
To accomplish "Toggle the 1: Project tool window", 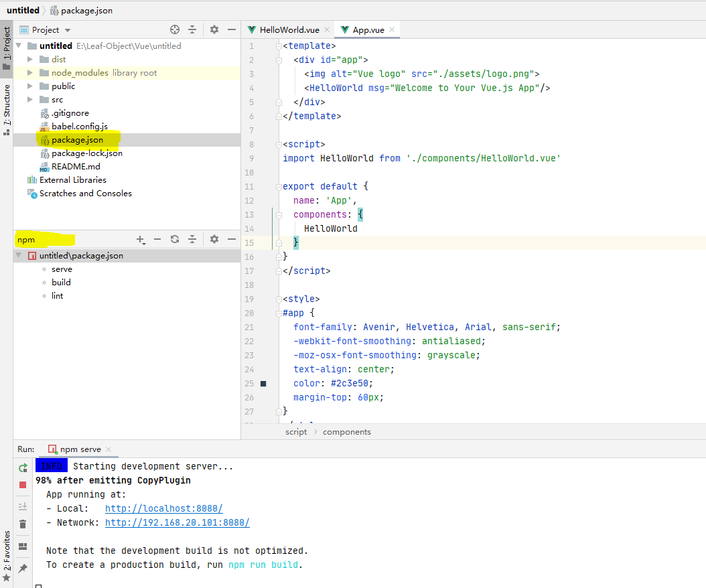I will [x=7, y=48].
